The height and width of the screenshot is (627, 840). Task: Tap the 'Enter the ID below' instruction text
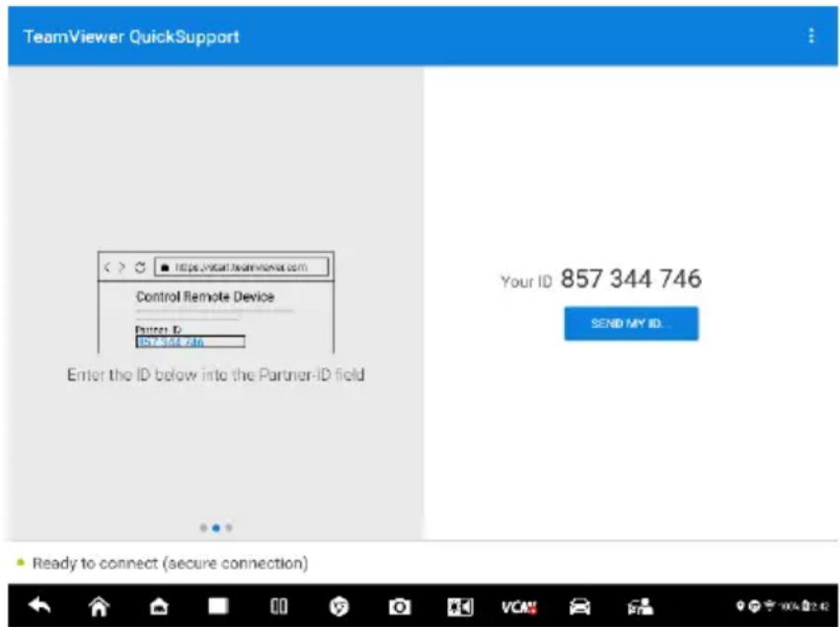pyautogui.click(x=216, y=374)
